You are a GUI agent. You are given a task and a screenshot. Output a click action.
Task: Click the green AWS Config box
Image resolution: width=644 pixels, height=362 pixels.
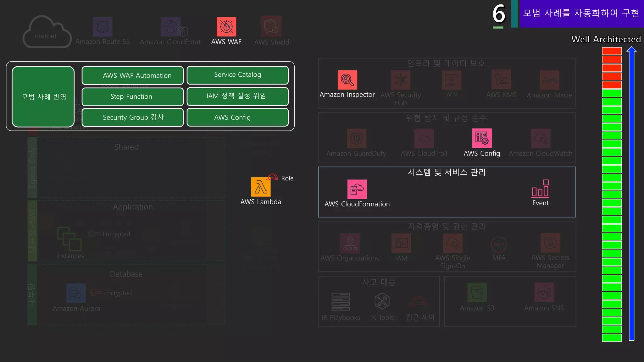click(238, 117)
